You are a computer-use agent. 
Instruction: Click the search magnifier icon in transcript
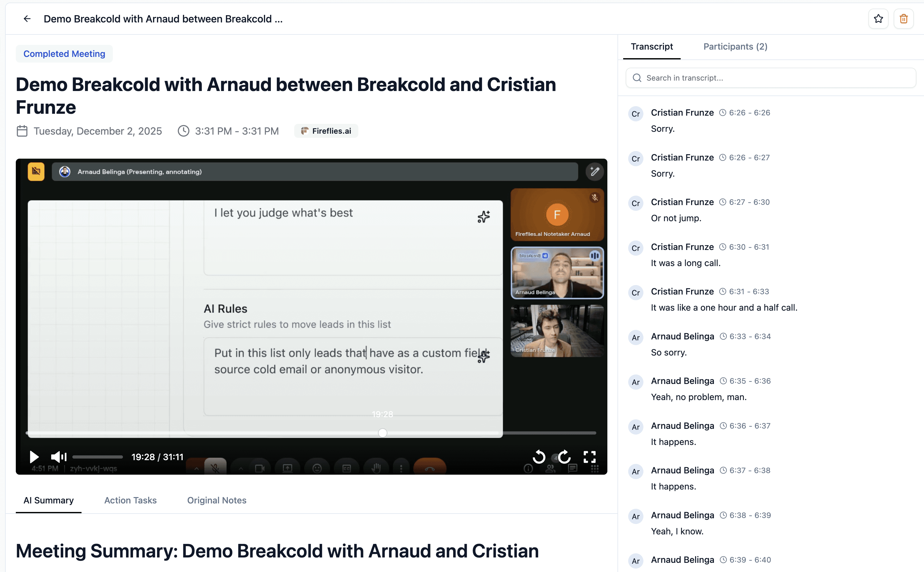click(637, 78)
